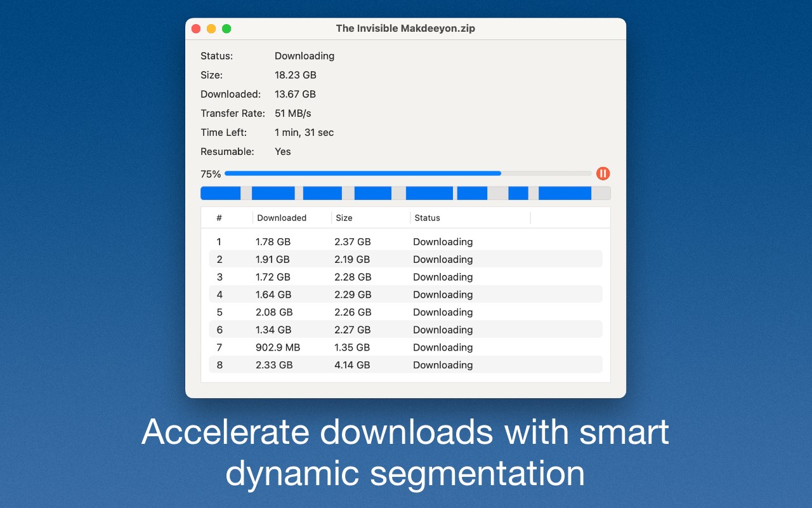Click the downloaded value 13.67 GB
The image size is (812, 508).
pos(295,94)
